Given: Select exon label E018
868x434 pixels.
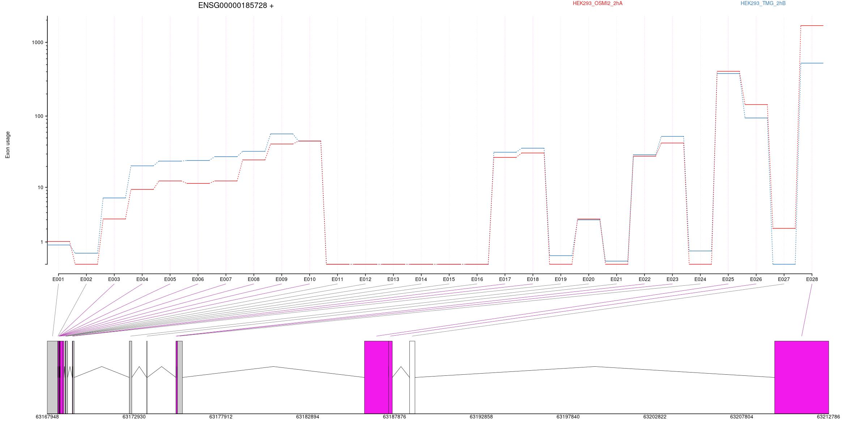Looking at the screenshot, I should [x=533, y=279].
